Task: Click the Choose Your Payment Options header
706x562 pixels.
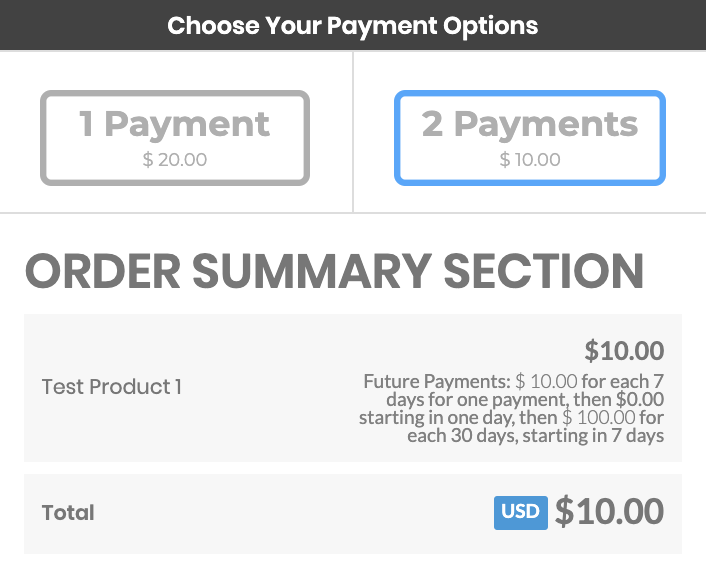Action: (353, 25)
